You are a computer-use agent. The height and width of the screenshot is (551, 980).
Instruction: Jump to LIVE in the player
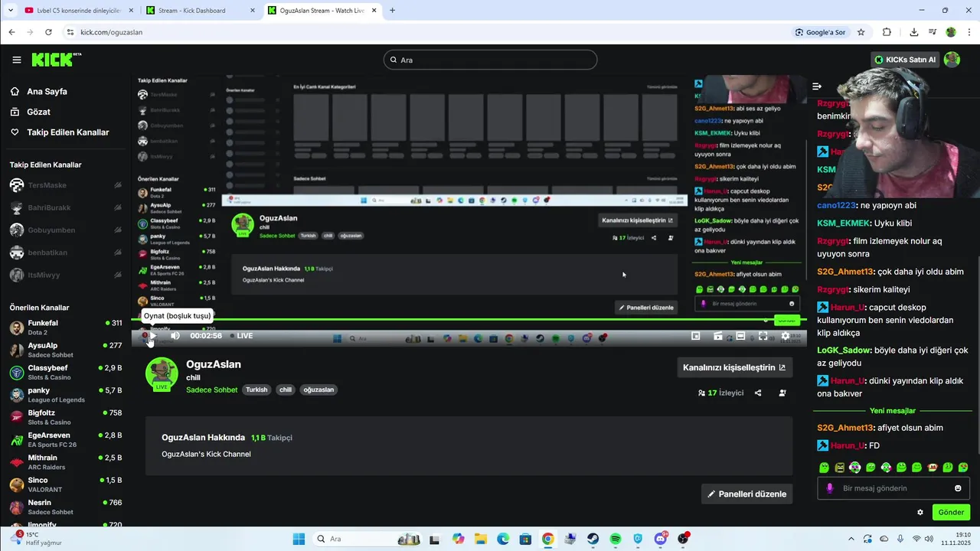[242, 336]
